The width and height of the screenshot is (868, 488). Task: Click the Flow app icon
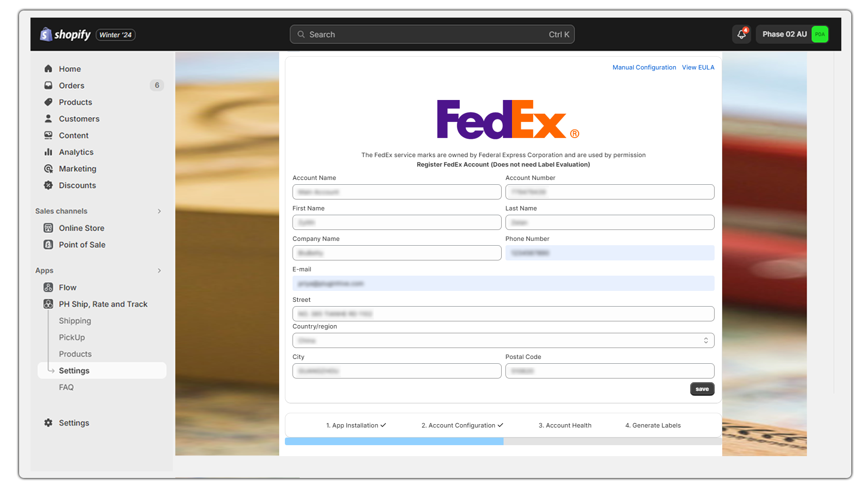pyautogui.click(x=48, y=288)
